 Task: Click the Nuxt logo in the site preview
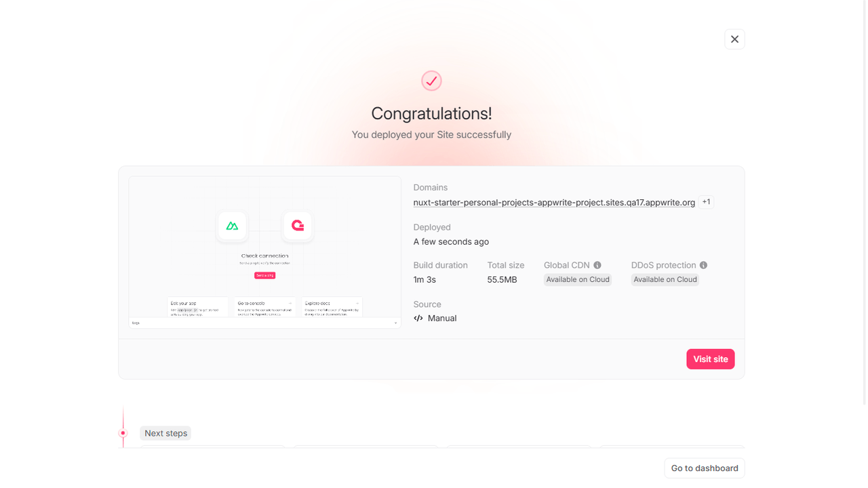click(233, 226)
